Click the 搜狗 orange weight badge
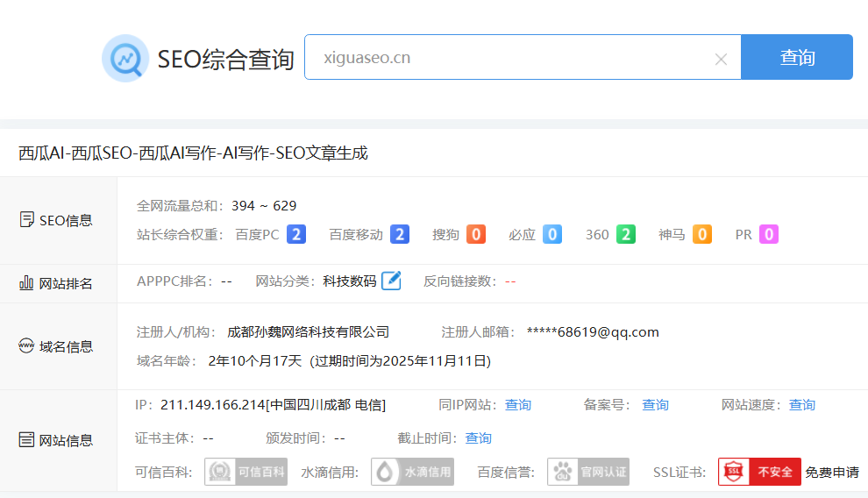This screenshot has height=498, width=868. [x=476, y=234]
